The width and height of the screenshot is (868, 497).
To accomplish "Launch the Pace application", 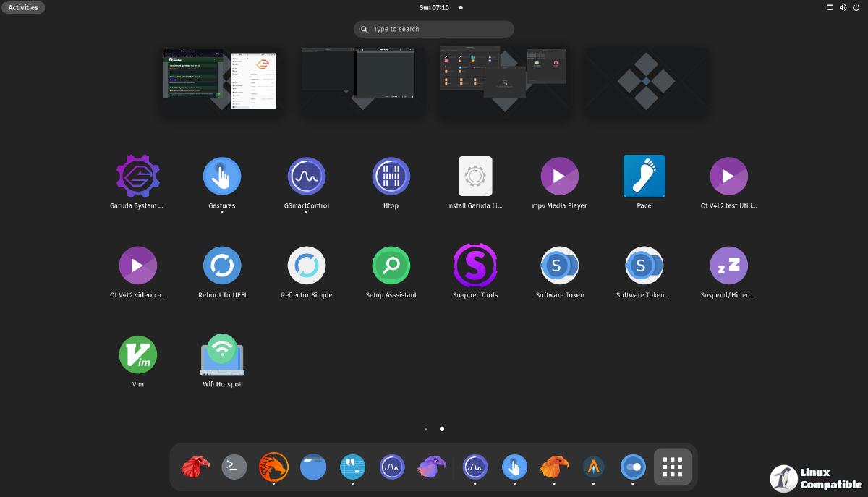I will 644,177.
